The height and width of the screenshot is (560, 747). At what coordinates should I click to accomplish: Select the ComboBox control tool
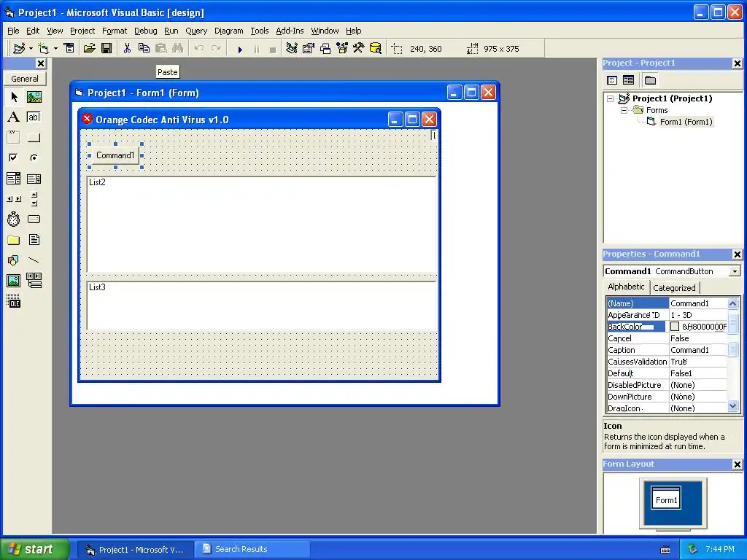(x=14, y=179)
